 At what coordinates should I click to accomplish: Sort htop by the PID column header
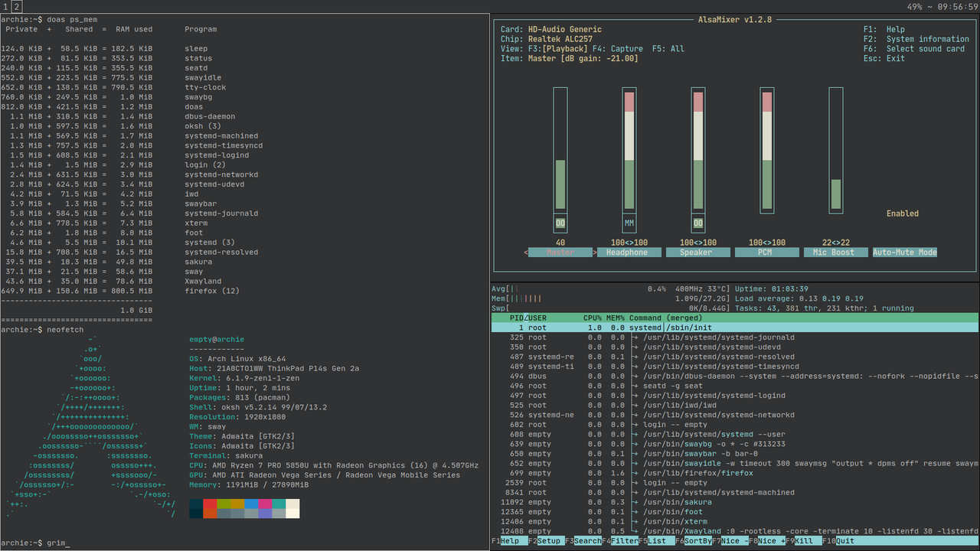coord(517,318)
